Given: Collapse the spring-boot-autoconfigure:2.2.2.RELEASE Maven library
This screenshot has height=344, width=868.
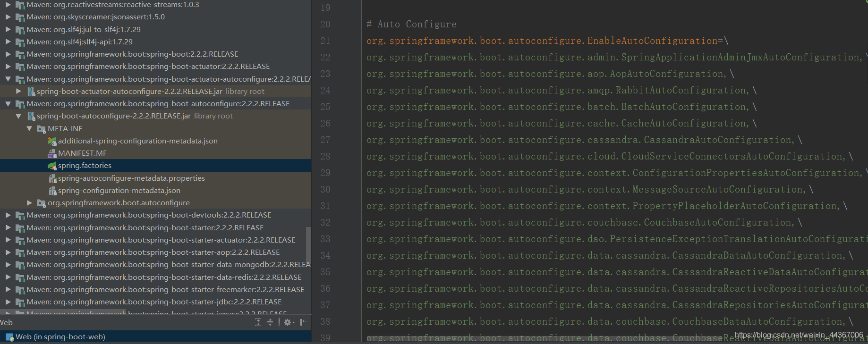Looking at the screenshot, I should tap(8, 104).
